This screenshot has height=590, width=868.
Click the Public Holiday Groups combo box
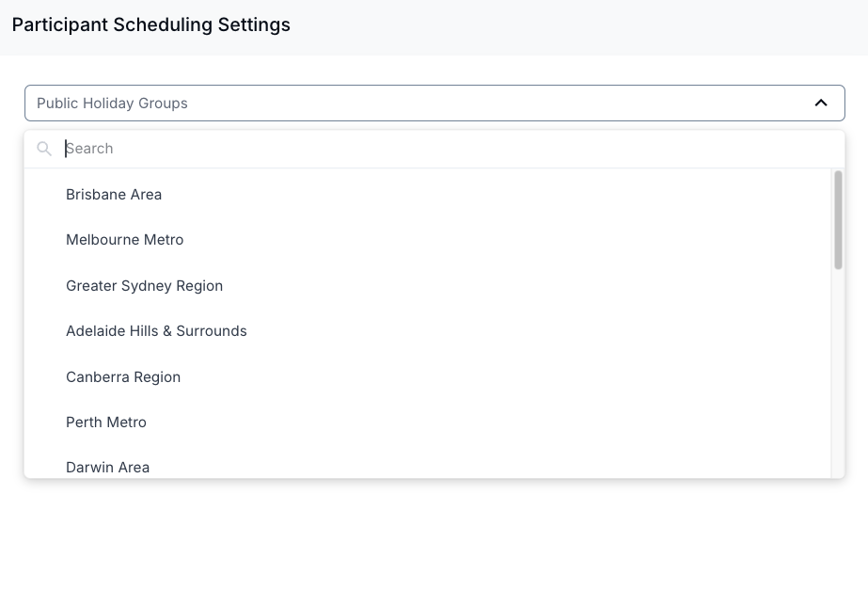[x=434, y=104]
